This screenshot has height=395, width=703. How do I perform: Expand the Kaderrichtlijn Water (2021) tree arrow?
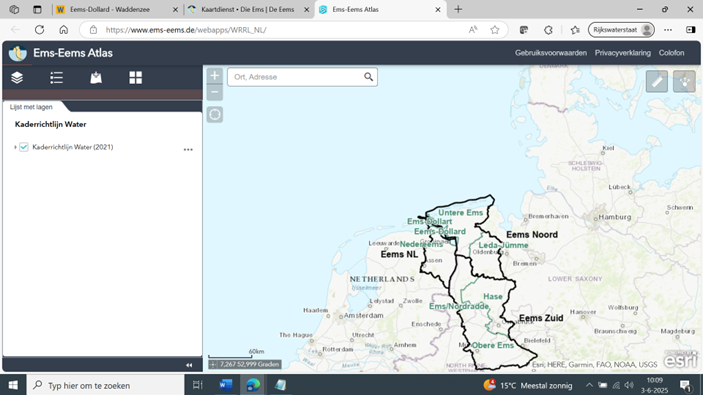(15, 147)
